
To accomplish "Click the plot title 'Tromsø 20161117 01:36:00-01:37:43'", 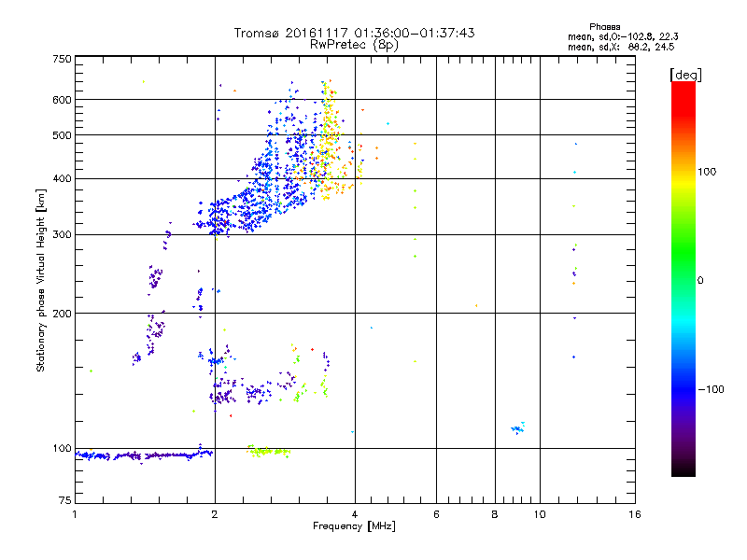I will [x=354, y=33].
